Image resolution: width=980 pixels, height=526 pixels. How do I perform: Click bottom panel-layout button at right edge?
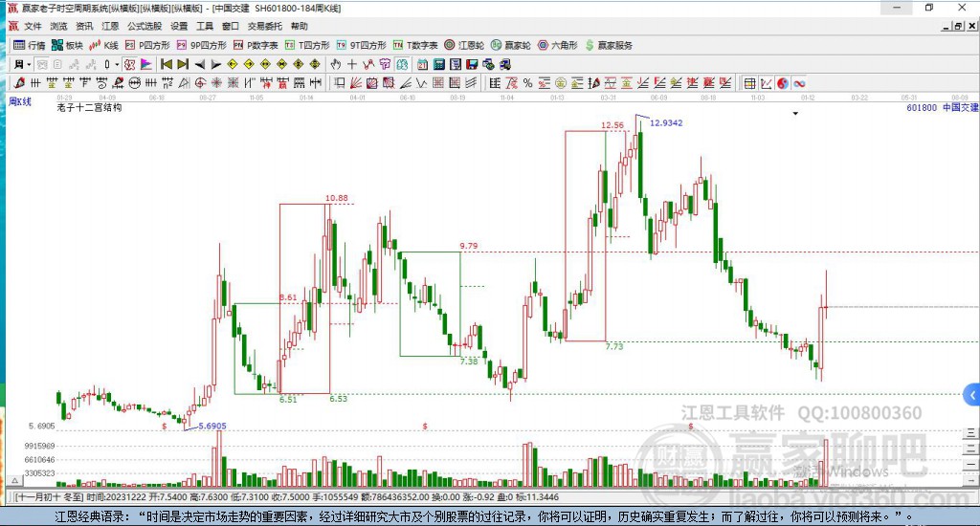click(970, 480)
